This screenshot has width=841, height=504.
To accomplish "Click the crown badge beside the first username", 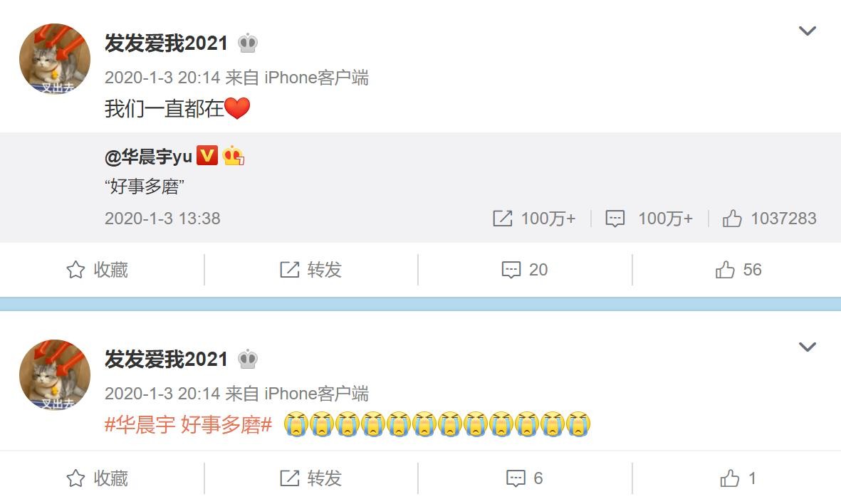I will pyautogui.click(x=247, y=43).
